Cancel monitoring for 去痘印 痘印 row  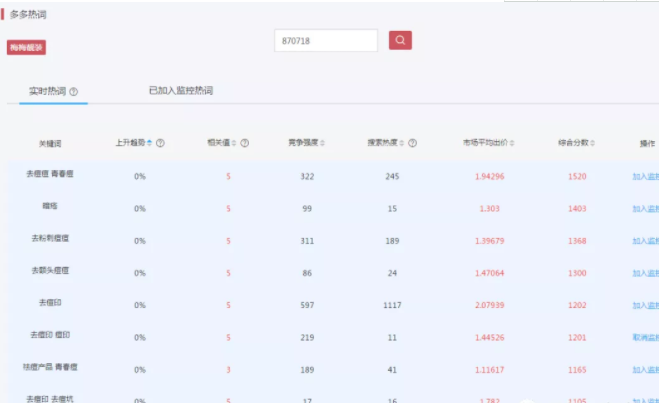click(x=645, y=337)
